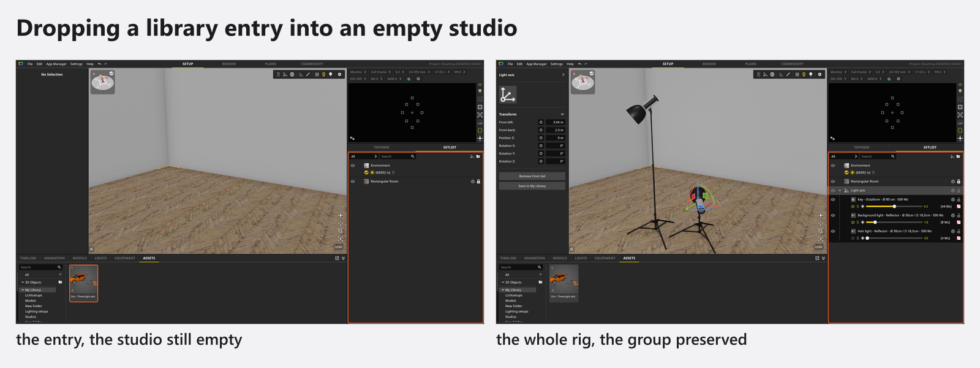Image resolution: width=980 pixels, height=368 pixels.
Task: Click the zoom magnifier icon in left screenshot's viewport
Action: pos(341,231)
